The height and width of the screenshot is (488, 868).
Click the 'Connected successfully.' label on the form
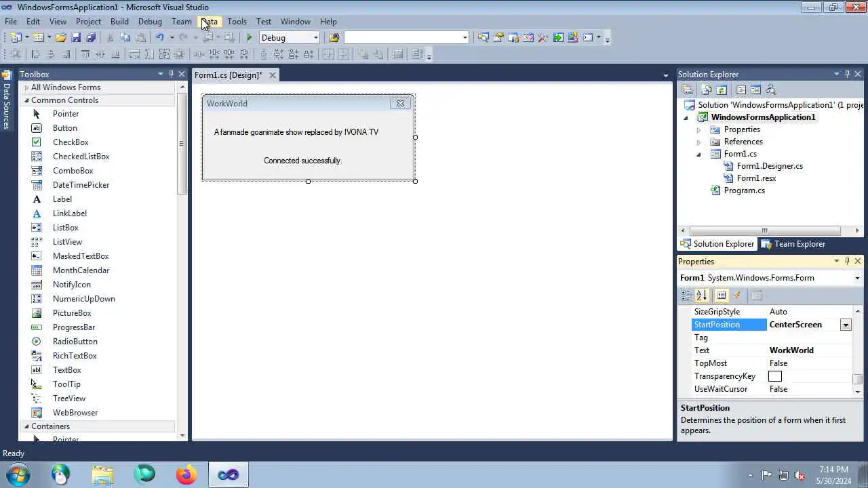coord(302,161)
